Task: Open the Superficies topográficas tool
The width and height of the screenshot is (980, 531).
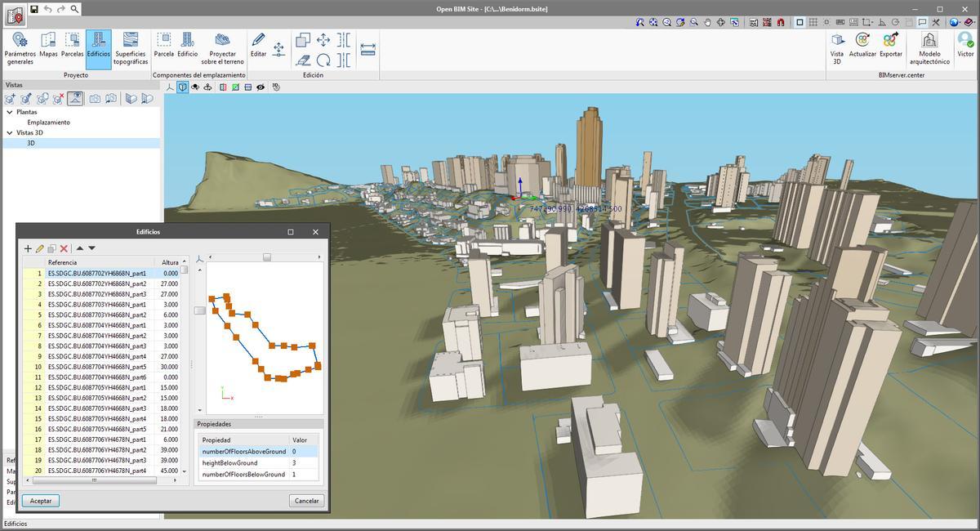Action: 129,45
